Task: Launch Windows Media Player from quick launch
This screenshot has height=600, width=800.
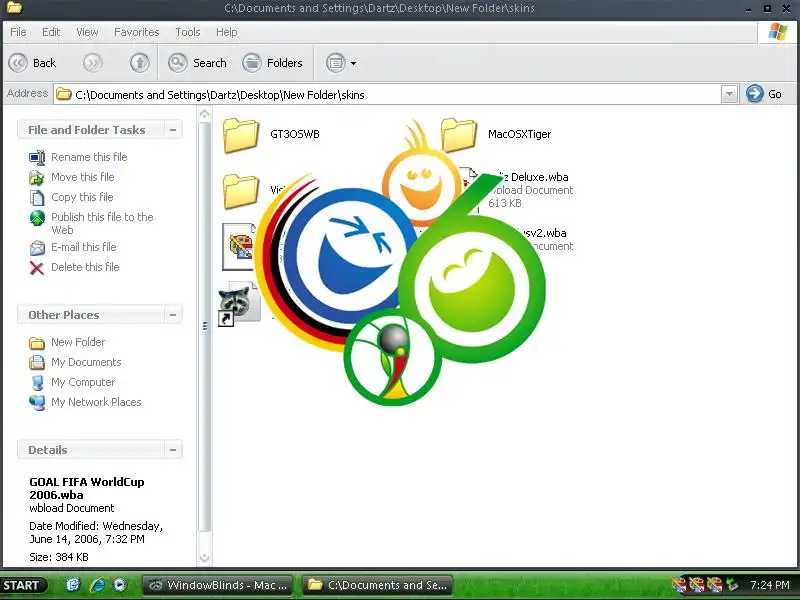Action: (119, 585)
